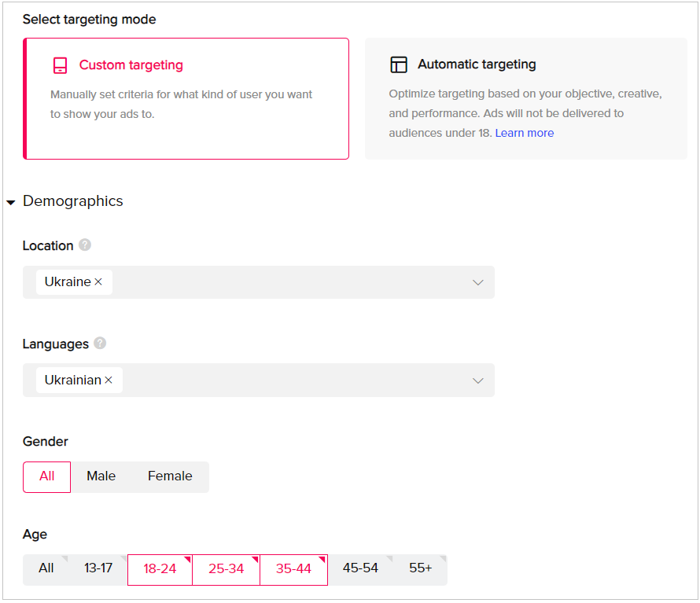Click the Custom targeting phone icon
The width and height of the screenshot is (700, 603).
[60, 65]
